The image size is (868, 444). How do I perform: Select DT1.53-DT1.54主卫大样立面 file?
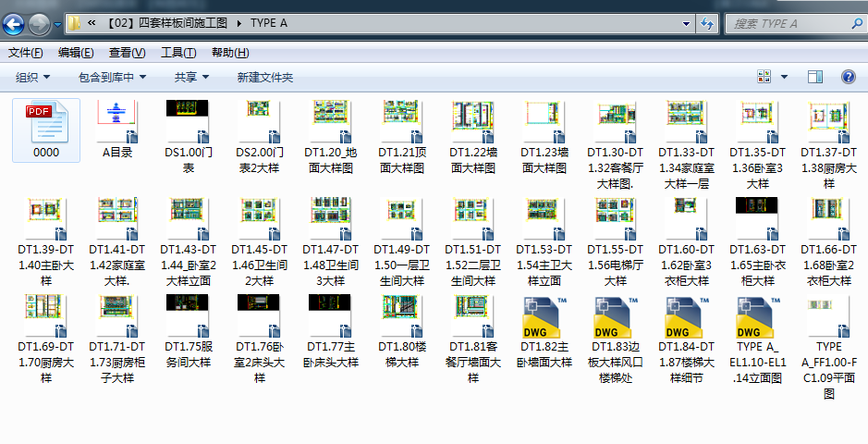coord(544,243)
